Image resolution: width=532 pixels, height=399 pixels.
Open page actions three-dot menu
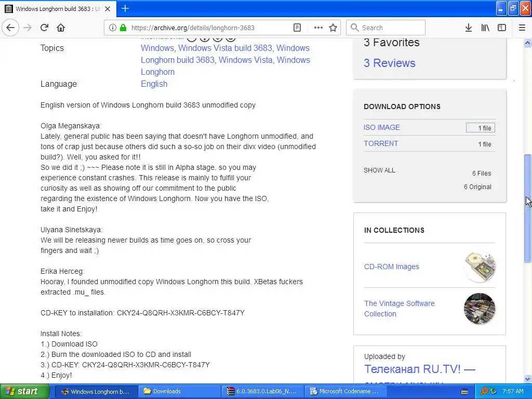318,28
